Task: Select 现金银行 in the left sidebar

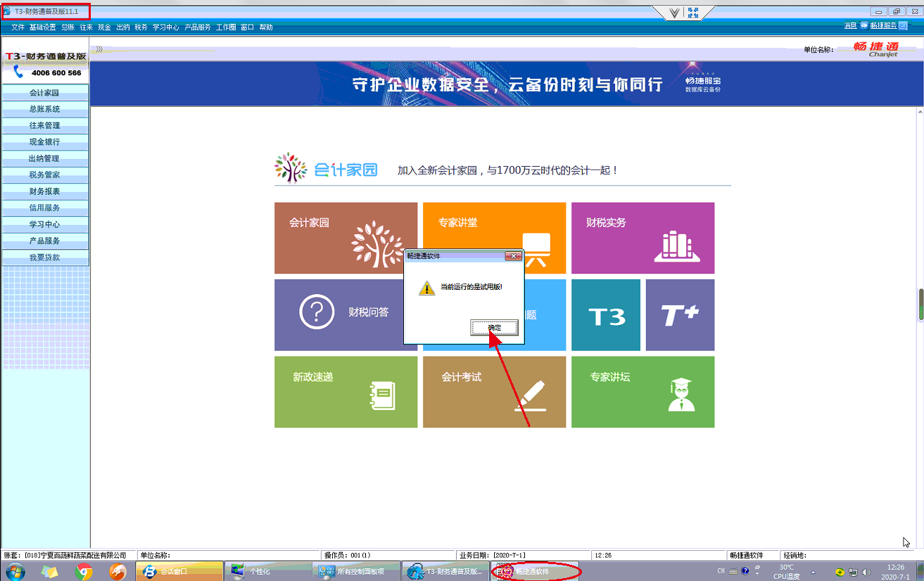Action: pyautogui.click(x=45, y=142)
